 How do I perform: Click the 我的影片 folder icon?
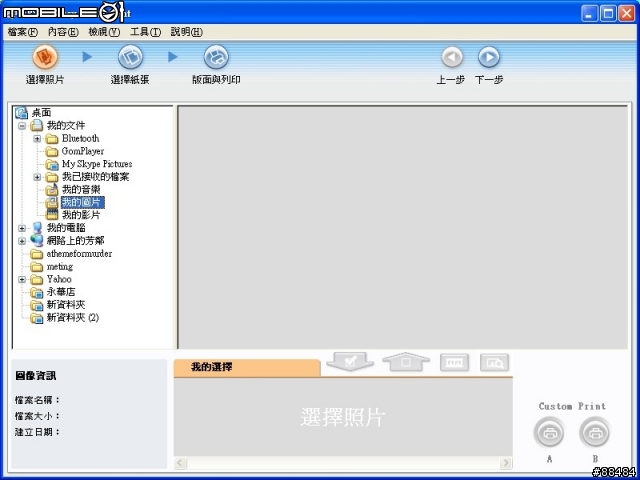52,215
